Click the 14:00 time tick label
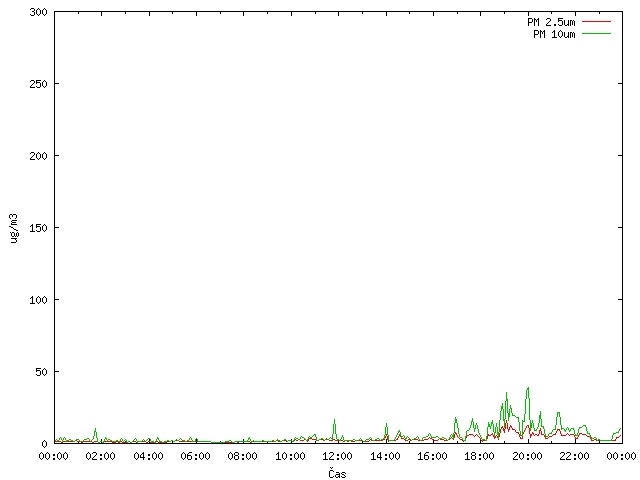Viewport: 640px width, 480px height. point(385,456)
